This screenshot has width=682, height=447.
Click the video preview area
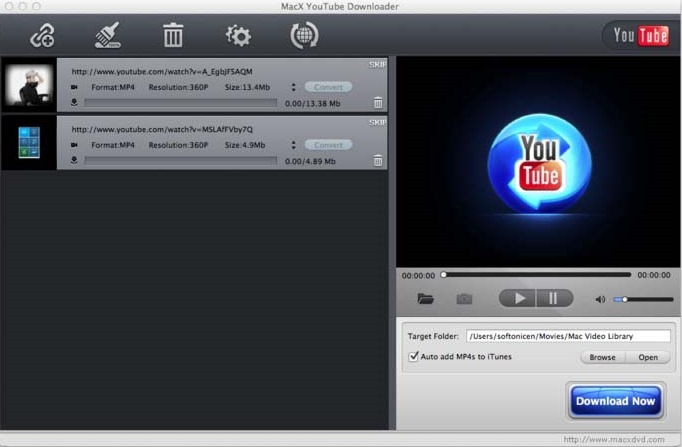pos(538,162)
